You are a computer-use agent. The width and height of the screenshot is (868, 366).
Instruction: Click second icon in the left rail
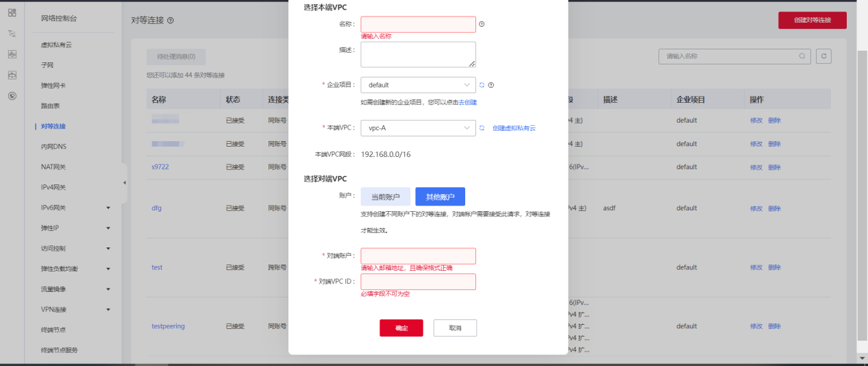tap(12, 33)
